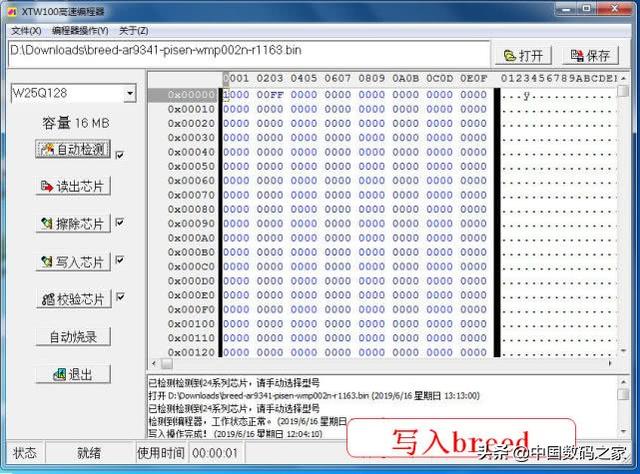Image resolution: width=640 pixels, height=474 pixels.
Task: Click the 自动检测 auto detect button
Action: [73, 149]
